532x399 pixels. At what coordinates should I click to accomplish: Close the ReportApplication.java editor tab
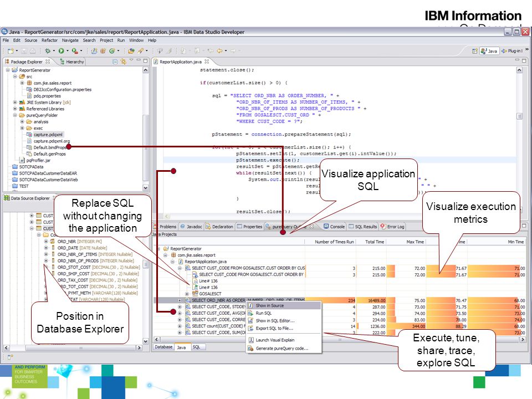[x=207, y=62]
